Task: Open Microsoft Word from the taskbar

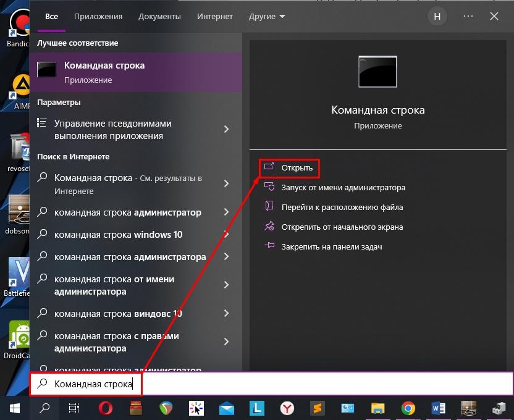Action: (438, 408)
